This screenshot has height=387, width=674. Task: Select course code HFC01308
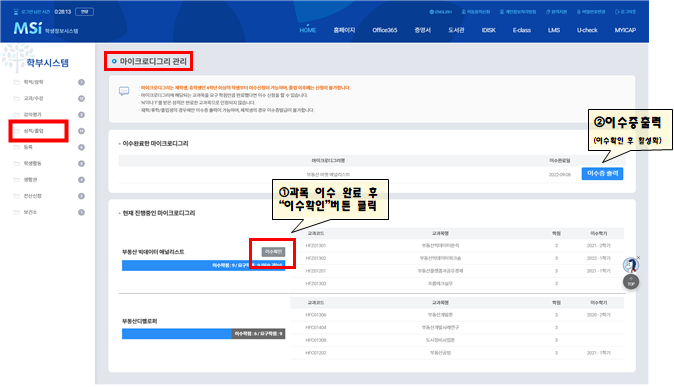point(316,340)
